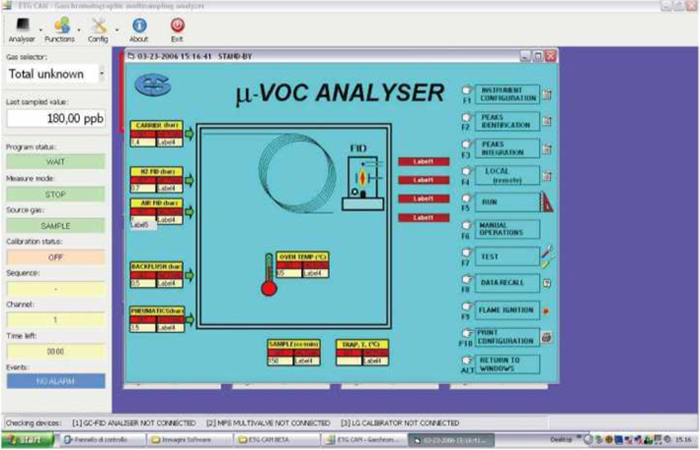
Task: Expand the Gas selector dropdown
Action: [102, 74]
